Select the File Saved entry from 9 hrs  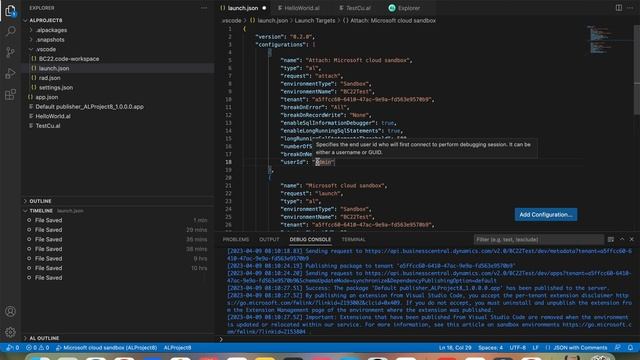(118, 258)
